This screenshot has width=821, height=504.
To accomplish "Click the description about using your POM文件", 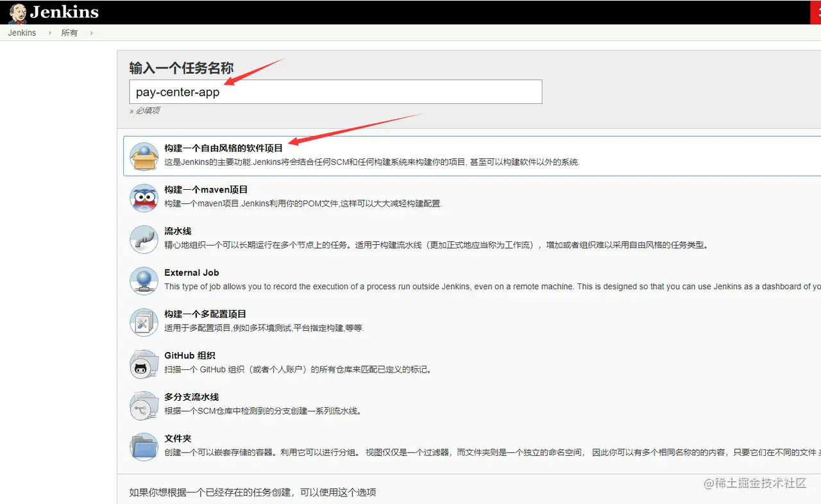I will tap(303, 203).
